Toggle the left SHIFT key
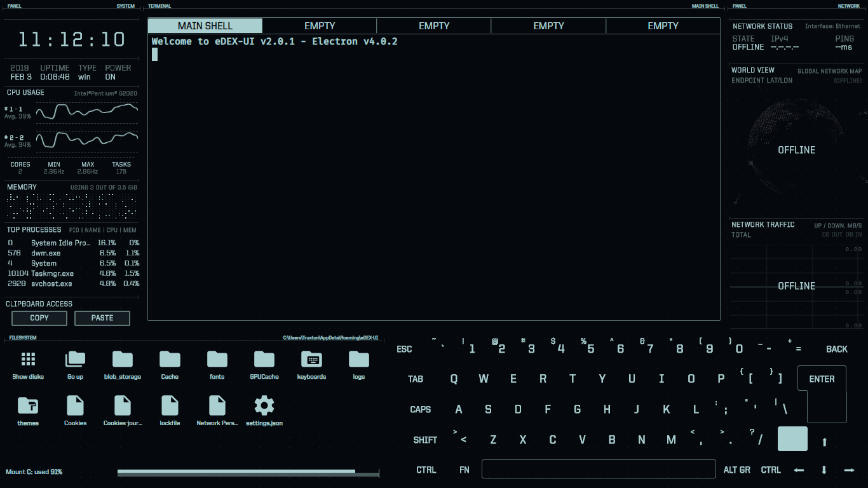This screenshot has width=868, height=488. (x=425, y=440)
